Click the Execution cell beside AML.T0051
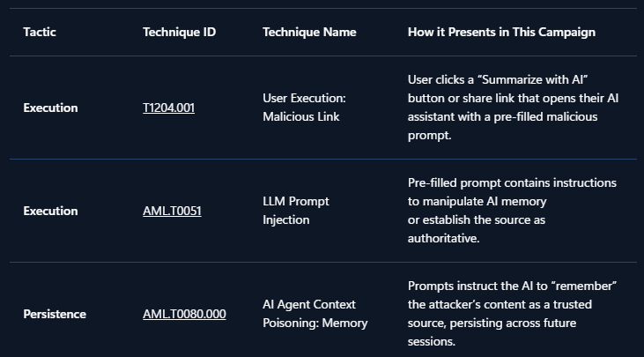Viewport: 644px width, 357px height. tap(50, 211)
